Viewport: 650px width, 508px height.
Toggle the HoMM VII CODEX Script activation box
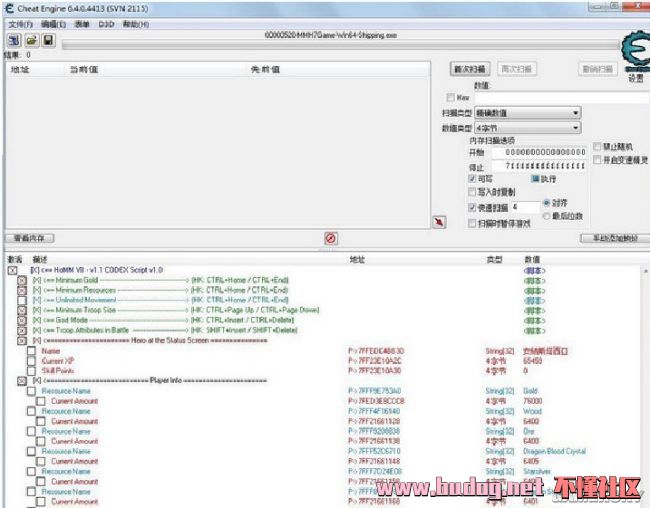(12, 270)
